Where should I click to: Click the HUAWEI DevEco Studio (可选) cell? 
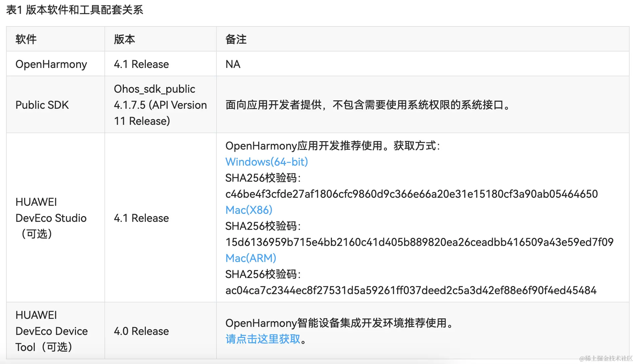click(x=55, y=218)
